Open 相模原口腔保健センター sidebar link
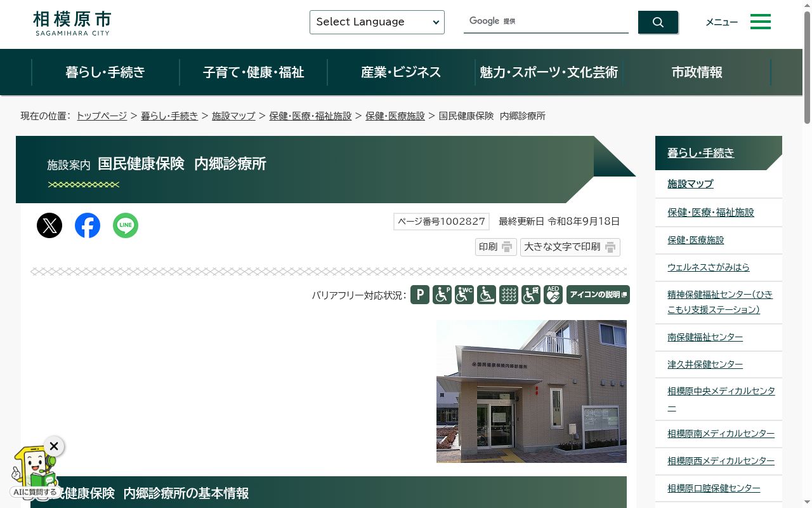Image resolution: width=812 pixels, height=508 pixels. tap(714, 488)
